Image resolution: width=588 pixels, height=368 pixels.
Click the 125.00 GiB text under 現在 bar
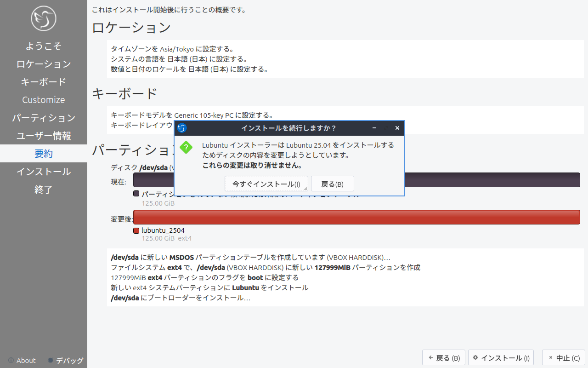click(158, 203)
